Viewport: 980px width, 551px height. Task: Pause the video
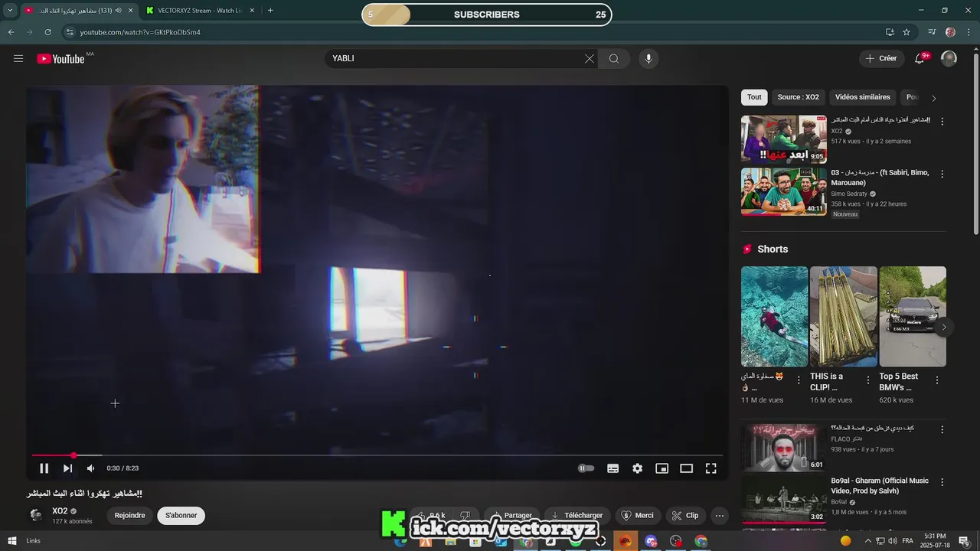[44, 468]
